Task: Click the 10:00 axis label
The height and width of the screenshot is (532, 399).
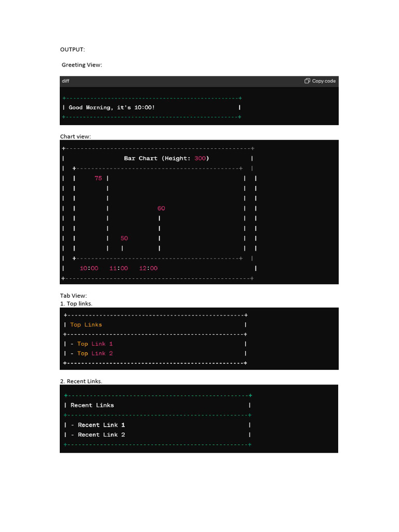Action: [x=89, y=269]
